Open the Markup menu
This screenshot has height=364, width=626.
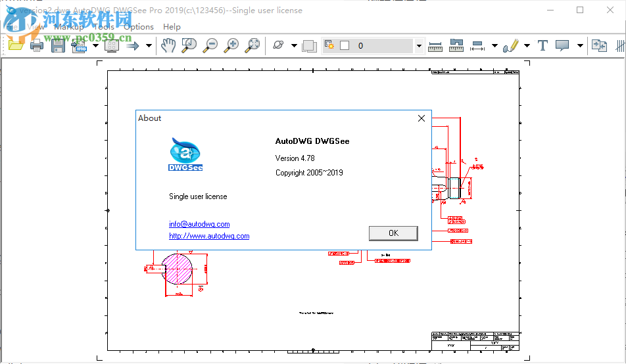68,27
